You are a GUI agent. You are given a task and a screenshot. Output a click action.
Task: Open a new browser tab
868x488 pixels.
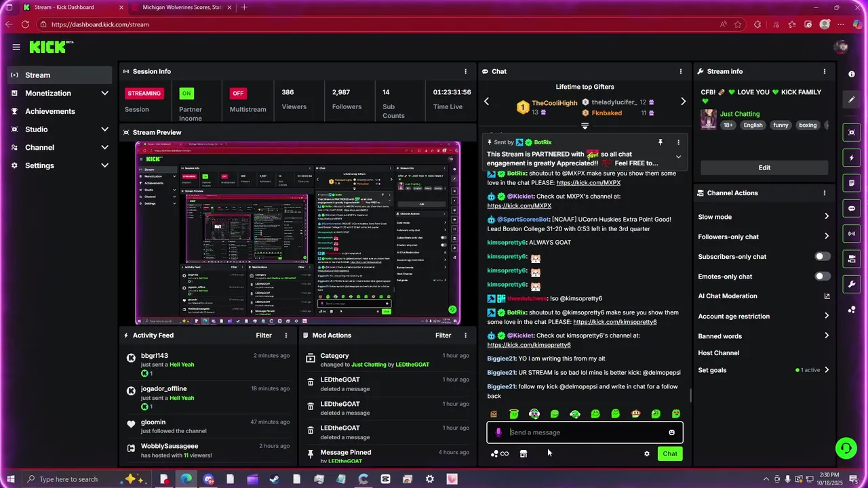(244, 7)
